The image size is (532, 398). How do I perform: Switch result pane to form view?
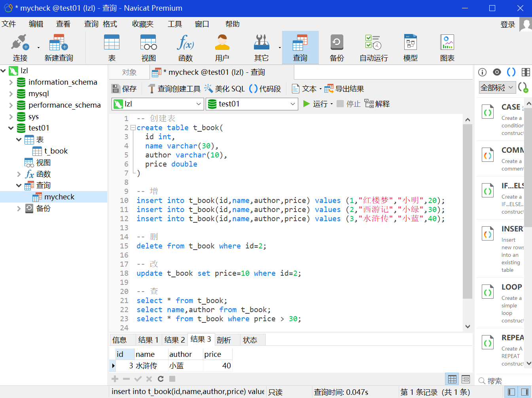466,379
